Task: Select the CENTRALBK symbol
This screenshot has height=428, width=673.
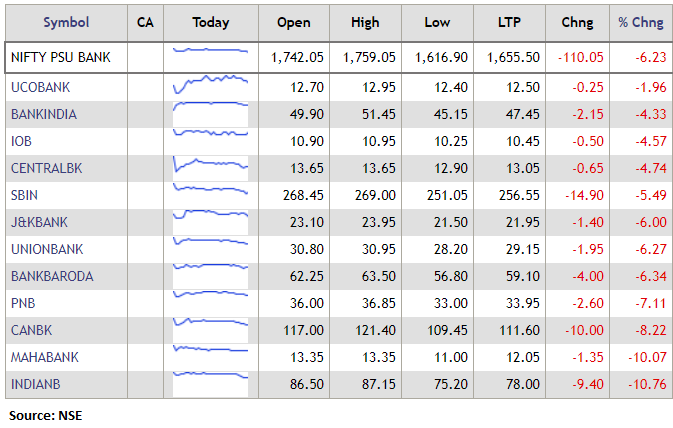Action: click(44, 169)
